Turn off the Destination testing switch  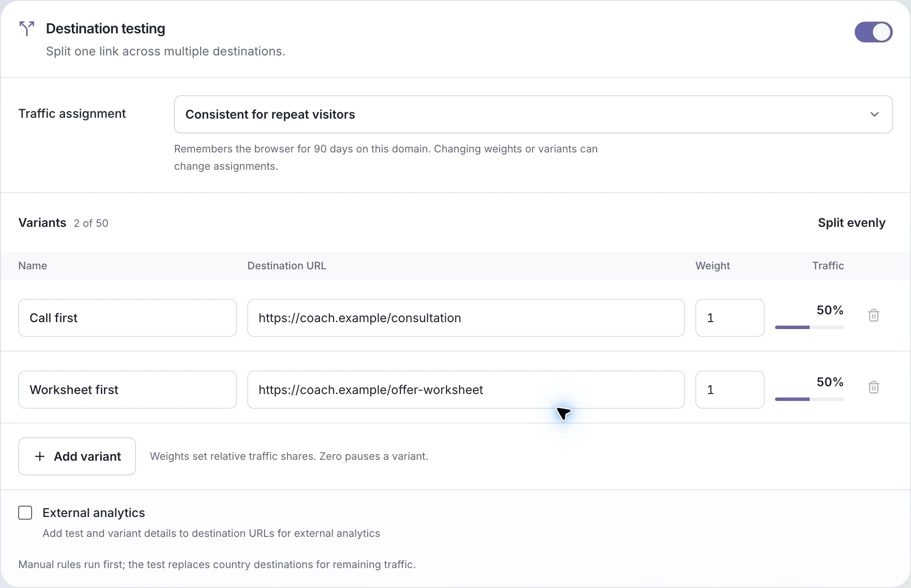(873, 32)
